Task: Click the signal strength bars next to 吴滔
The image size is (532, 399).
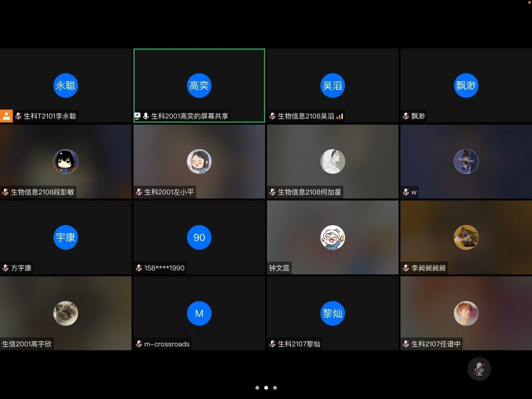Action: (x=340, y=116)
